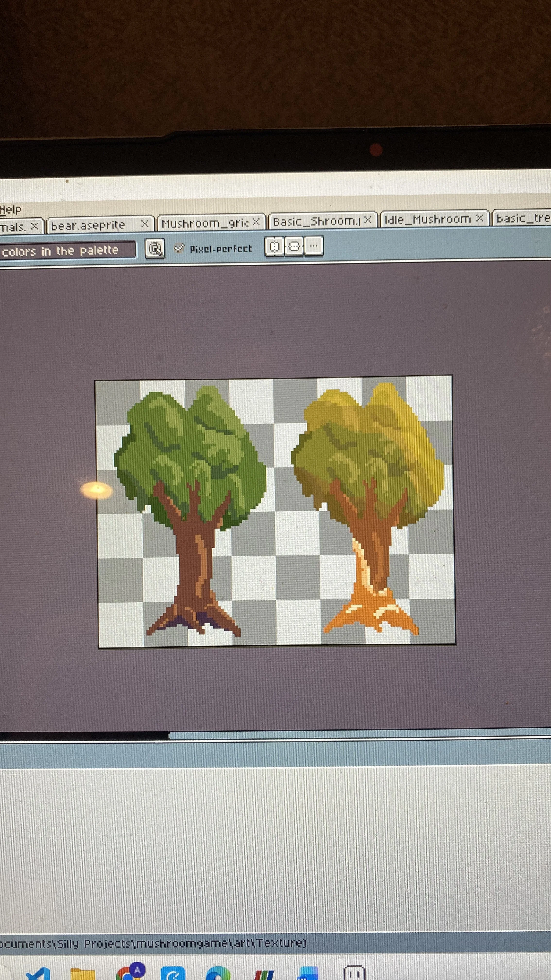
Task: Close the bear.aseprite tab
Action: click(x=145, y=224)
